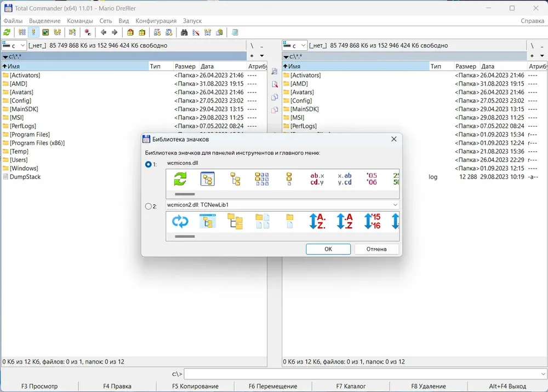The height and width of the screenshot is (392, 548).
Task: Click the view file icon in middle bar
Action: click(x=275, y=71)
